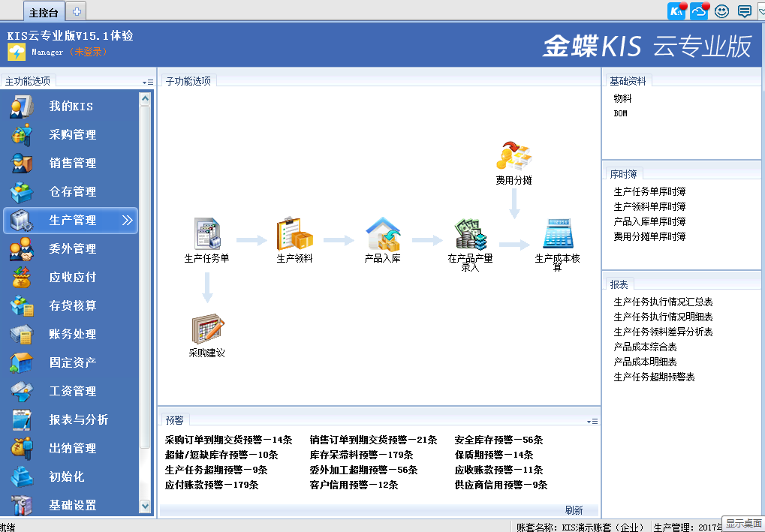This screenshot has height=532, width=765.
Task: Open 产品成本明细表 report
Action: pos(645,362)
